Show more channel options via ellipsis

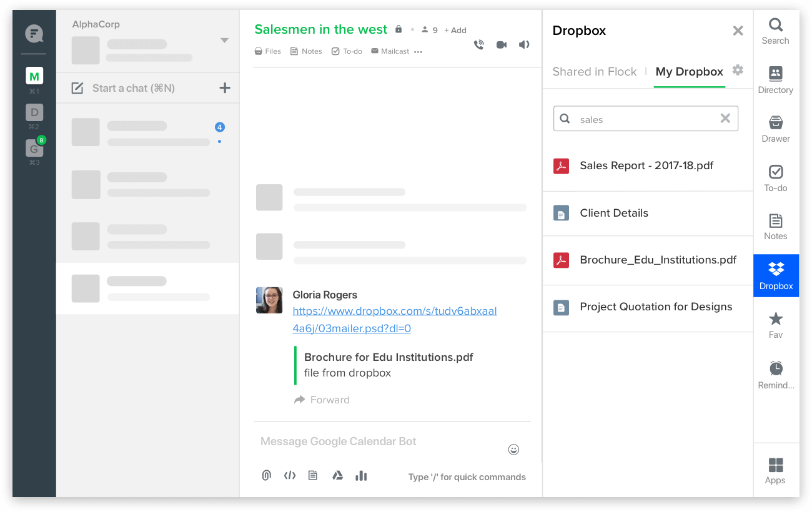[418, 52]
